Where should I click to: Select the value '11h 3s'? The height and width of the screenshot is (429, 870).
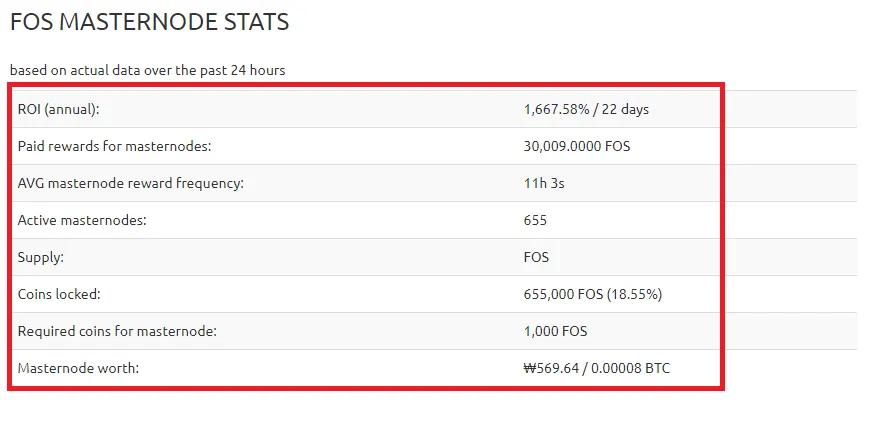click(544, 183)
